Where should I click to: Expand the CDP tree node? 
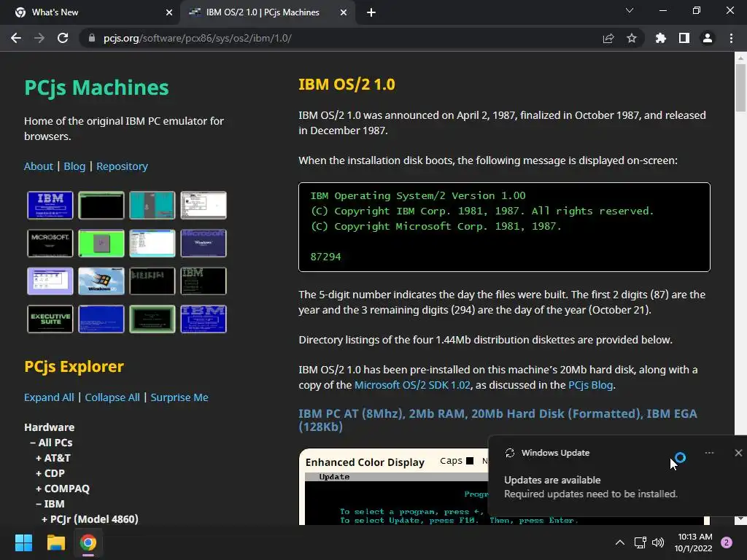(50, 473)
